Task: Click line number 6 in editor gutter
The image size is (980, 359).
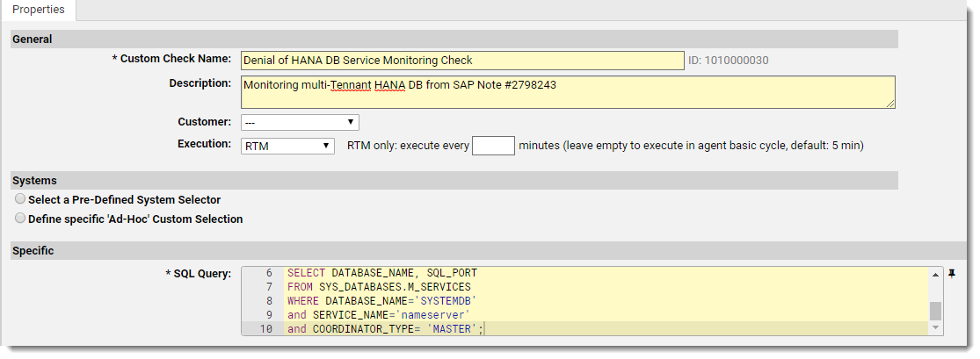Action: click(x=269, y=273)
